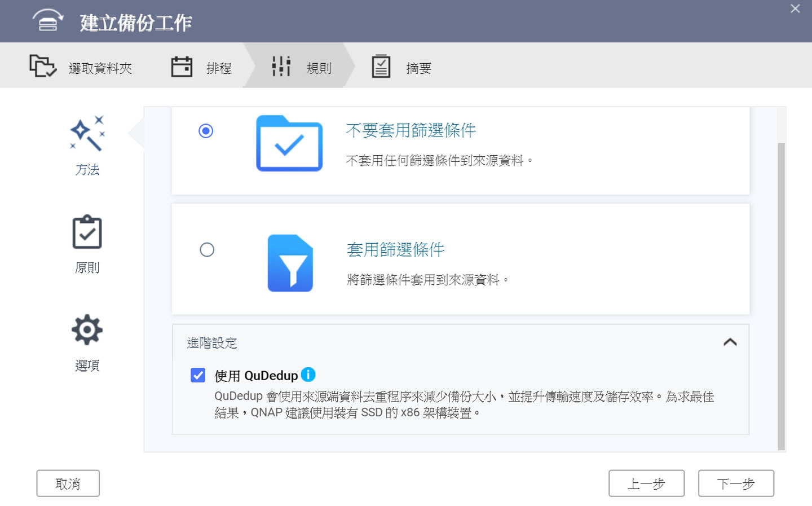
Task: Click the 排程 calendar icon
Action: [x=182, y=65]
